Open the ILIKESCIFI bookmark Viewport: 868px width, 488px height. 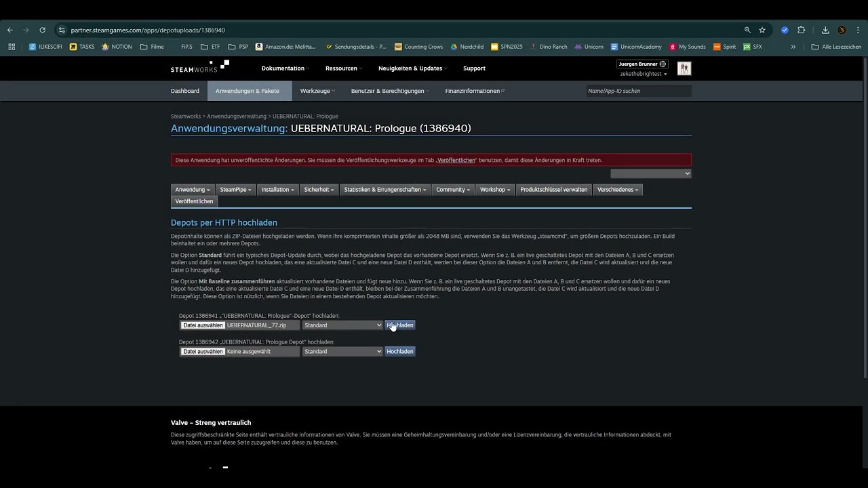point(46,47)
